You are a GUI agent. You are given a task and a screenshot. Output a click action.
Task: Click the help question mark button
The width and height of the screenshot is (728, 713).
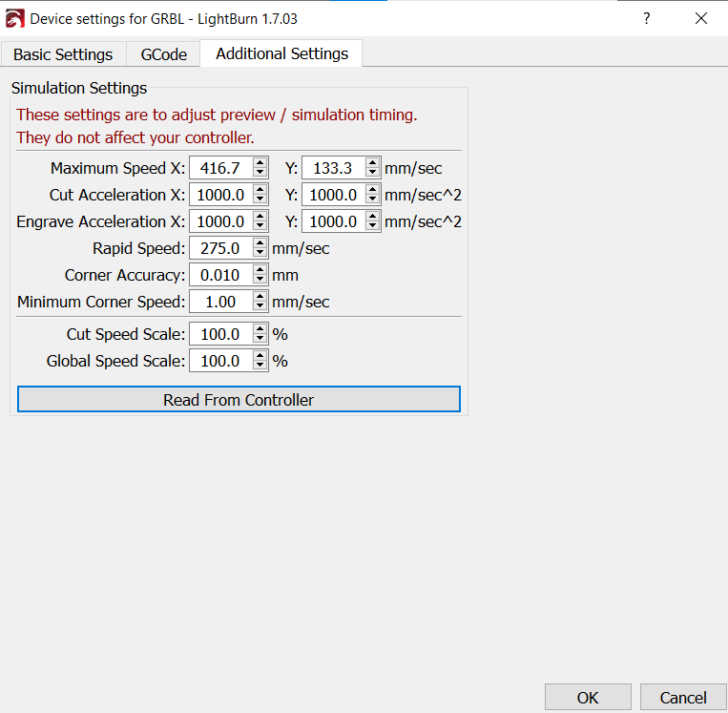pyautogui.click(x=646, y=18)
